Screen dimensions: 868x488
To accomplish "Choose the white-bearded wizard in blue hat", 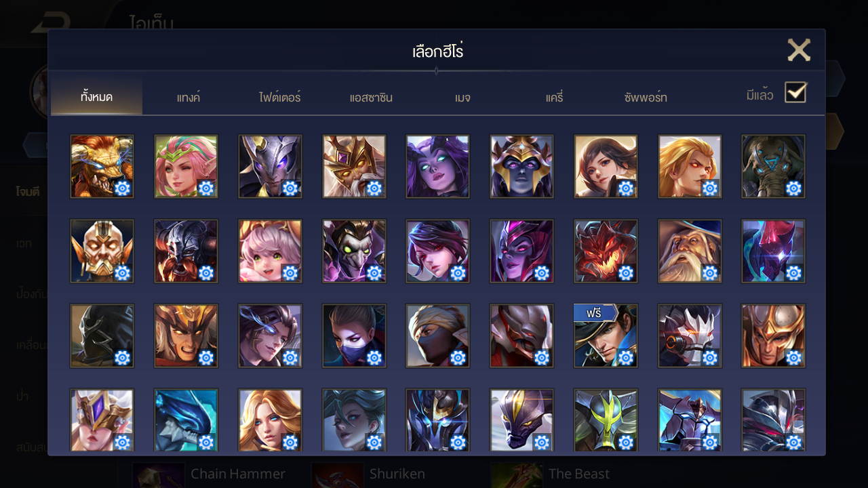I will click(x=690, y=251).
